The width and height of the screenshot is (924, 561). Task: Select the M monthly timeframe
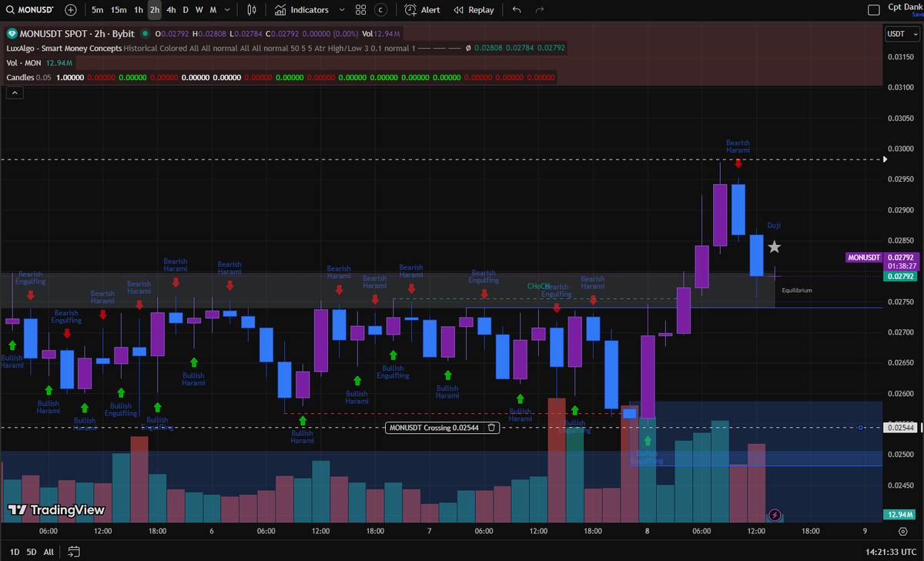pyautogui.click(x=213, y=10)
